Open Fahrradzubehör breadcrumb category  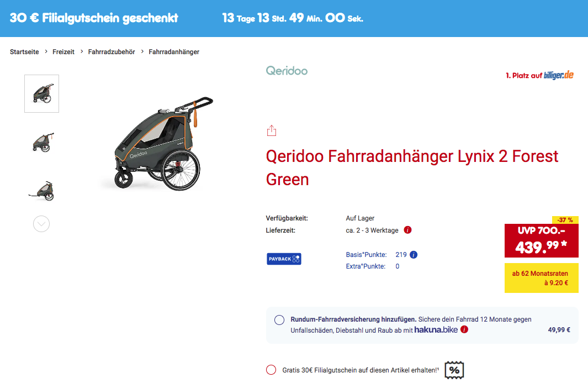point(112,52)
